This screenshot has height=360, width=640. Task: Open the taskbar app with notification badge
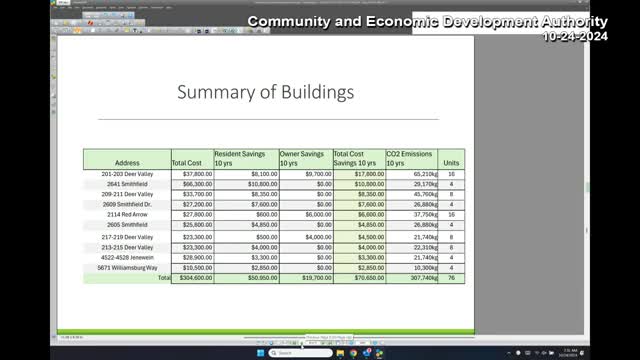367,353
